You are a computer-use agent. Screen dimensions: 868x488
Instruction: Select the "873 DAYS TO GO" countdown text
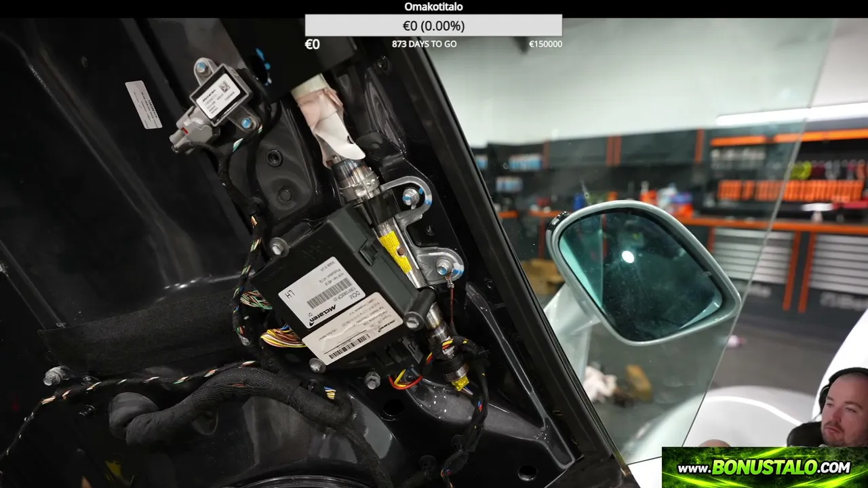(424, 44)
